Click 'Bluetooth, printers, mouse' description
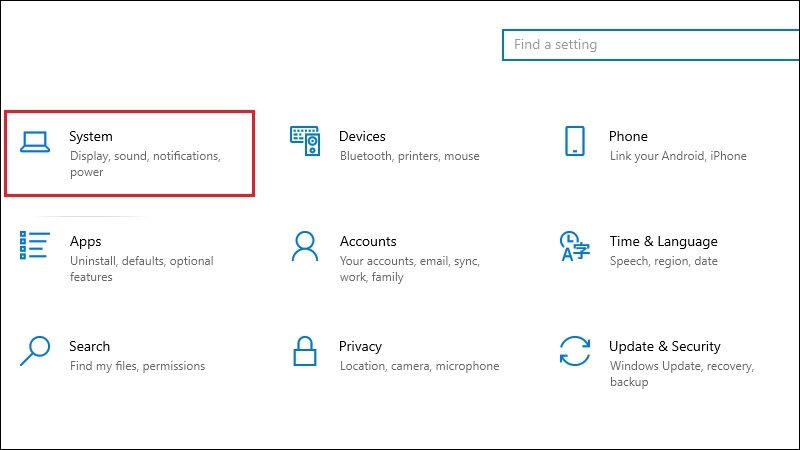This screenshot has height=450, width=800. tap(410, 156)
